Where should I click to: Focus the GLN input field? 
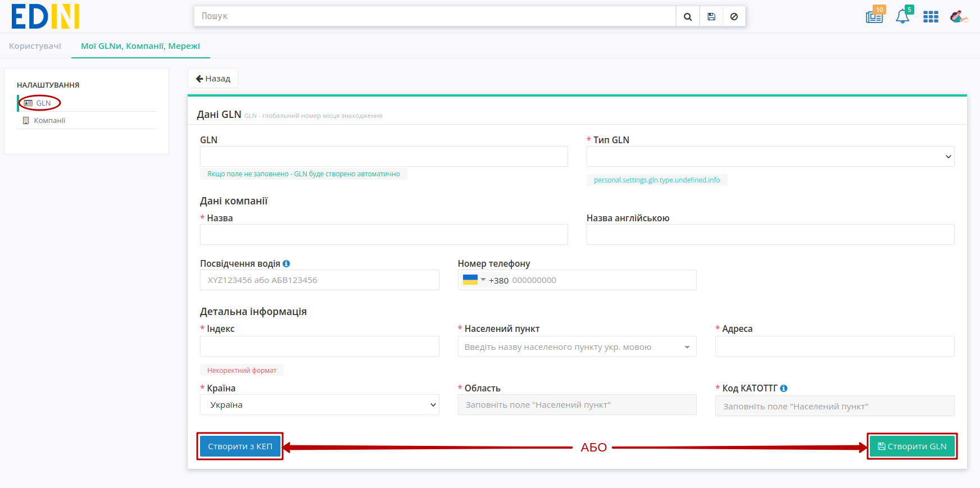tap(384, 157)
